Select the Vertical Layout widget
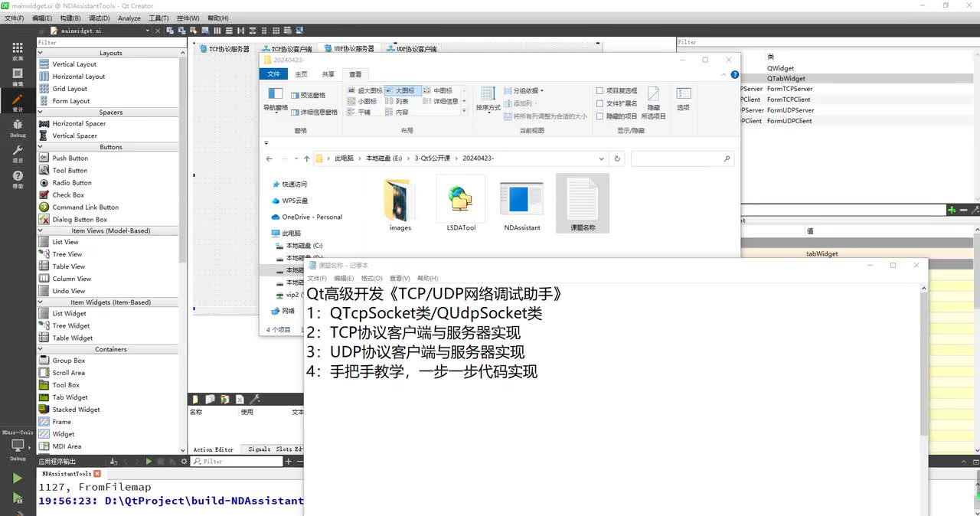 coord(74,64)
